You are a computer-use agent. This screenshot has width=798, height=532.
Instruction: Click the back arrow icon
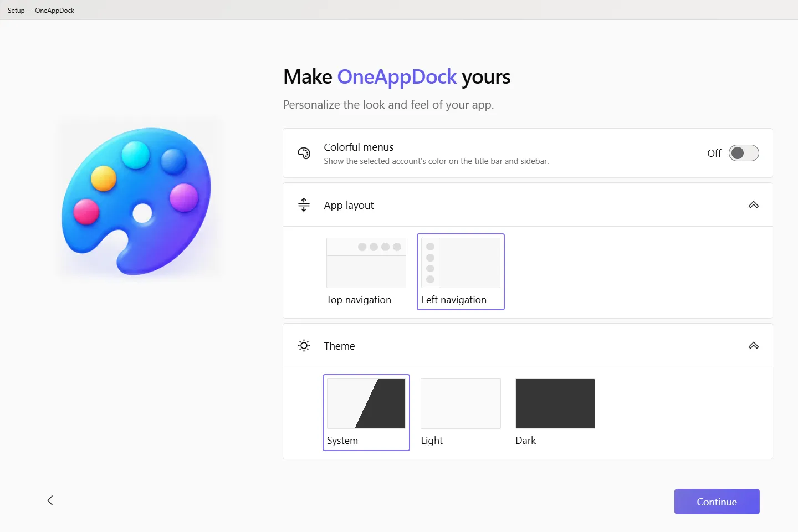click(50, 500)
